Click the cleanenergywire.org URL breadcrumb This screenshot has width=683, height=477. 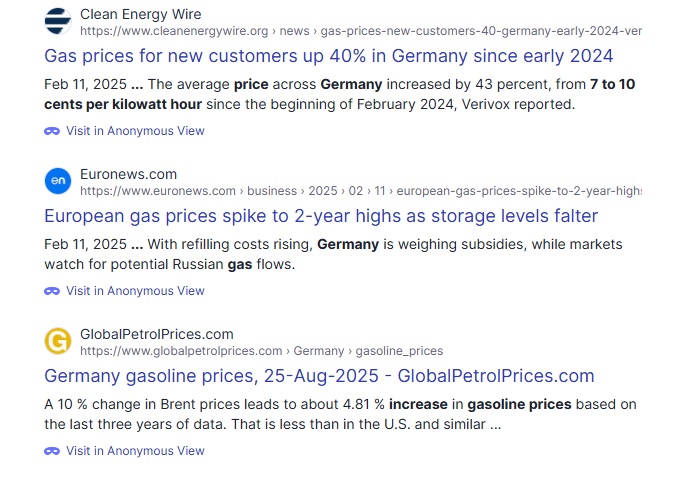(x=360, y=31)
